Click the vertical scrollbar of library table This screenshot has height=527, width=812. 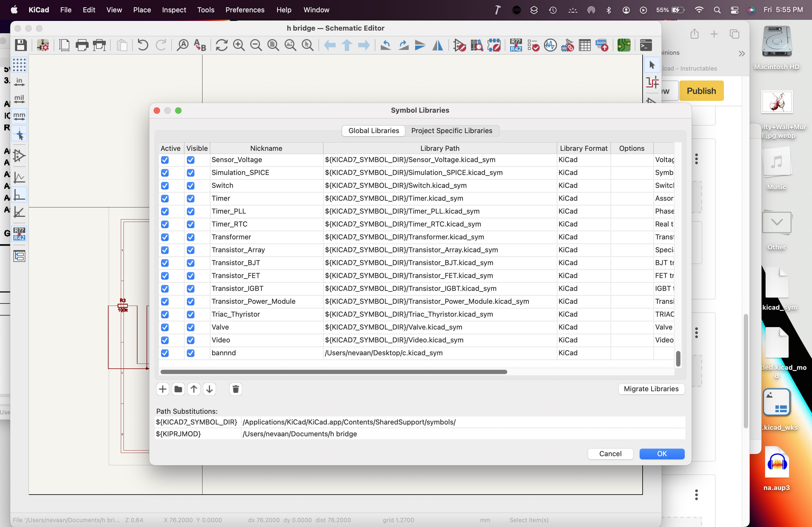point(678,359)
